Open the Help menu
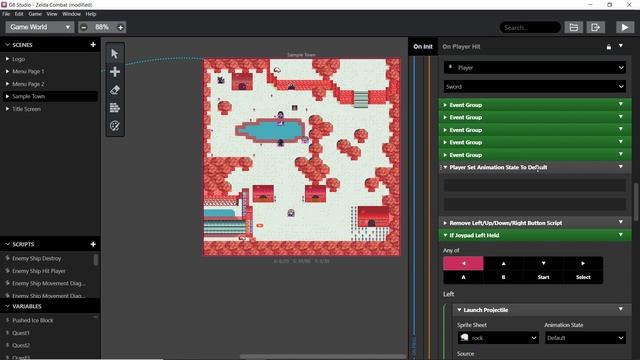 (x=91, y=14)
